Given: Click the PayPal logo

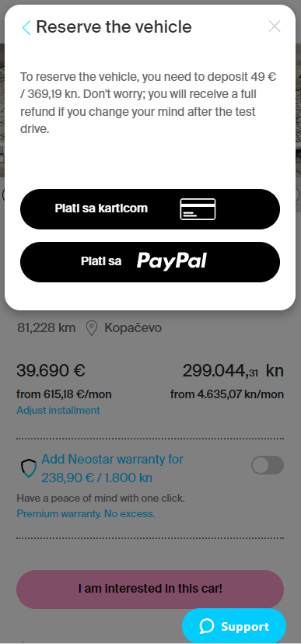Looking at the screenshot, I should coord(172,261).
